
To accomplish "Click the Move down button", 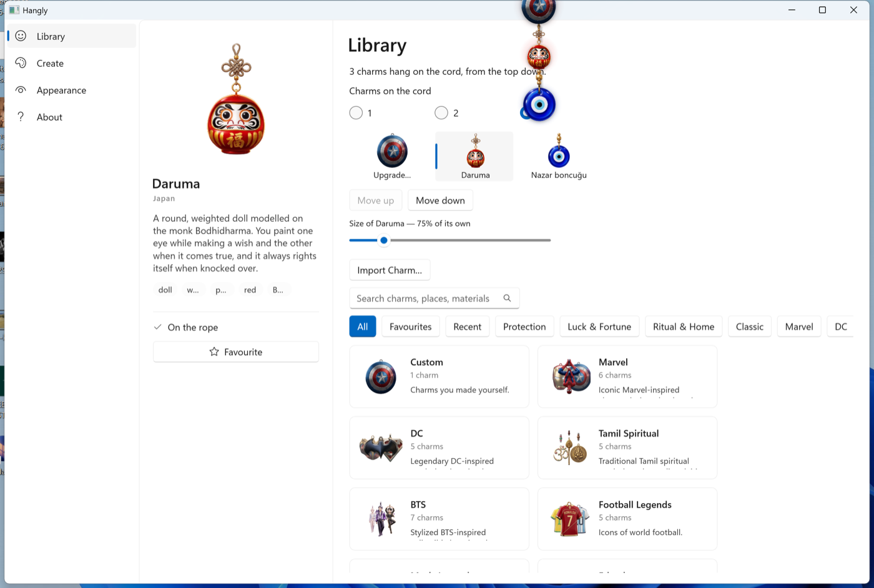I will point(440,200).
